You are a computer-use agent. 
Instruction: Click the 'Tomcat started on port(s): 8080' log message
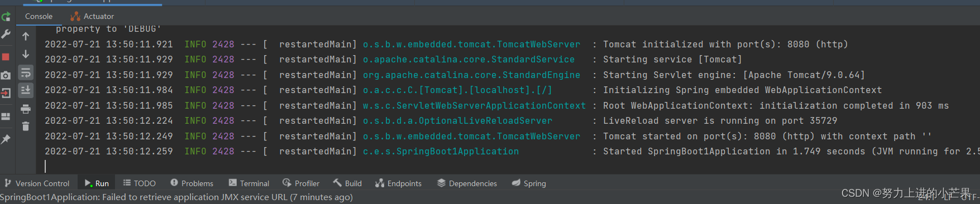pos(767,136)
